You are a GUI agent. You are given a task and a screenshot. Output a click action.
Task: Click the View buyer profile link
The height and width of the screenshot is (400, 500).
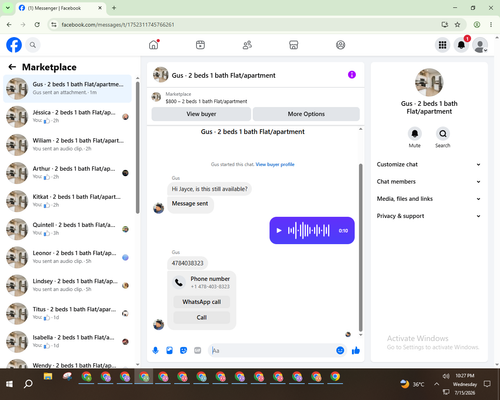pyautogui.click(x=275, y=164)
